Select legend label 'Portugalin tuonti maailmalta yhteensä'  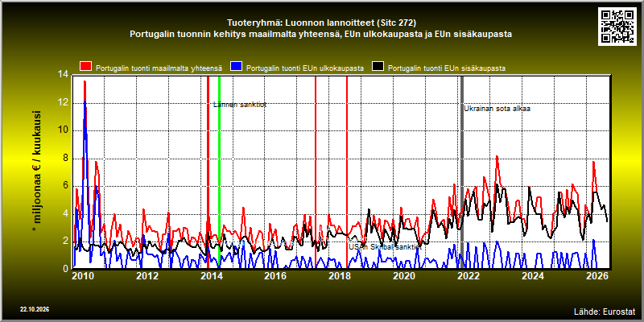point(159,68)
